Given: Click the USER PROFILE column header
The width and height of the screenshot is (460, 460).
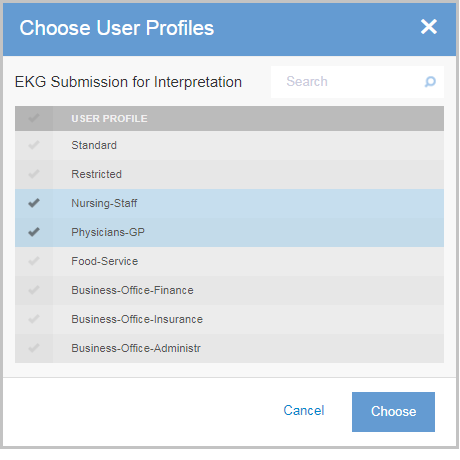Looking at the screenshot, I should 109,119.
